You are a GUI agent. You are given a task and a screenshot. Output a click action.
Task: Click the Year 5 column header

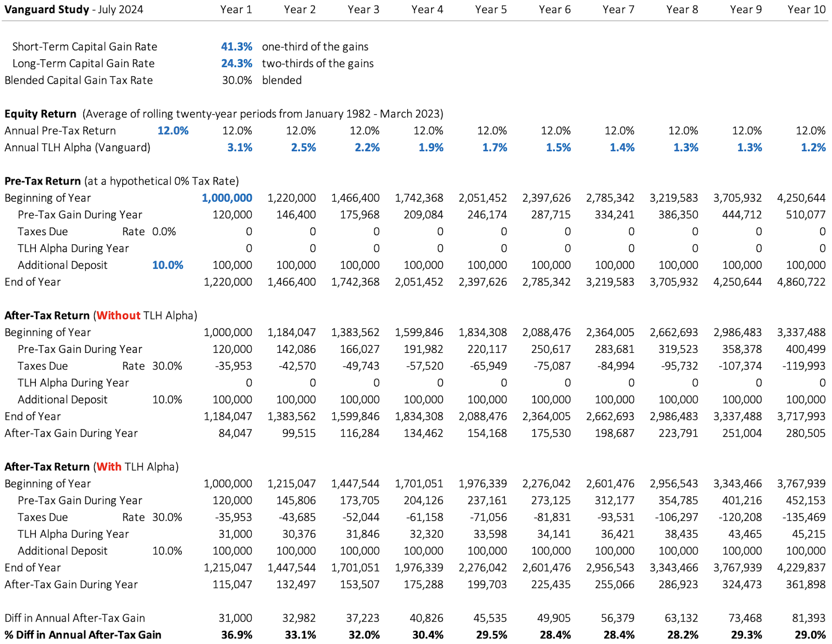(x=490, y=9)
